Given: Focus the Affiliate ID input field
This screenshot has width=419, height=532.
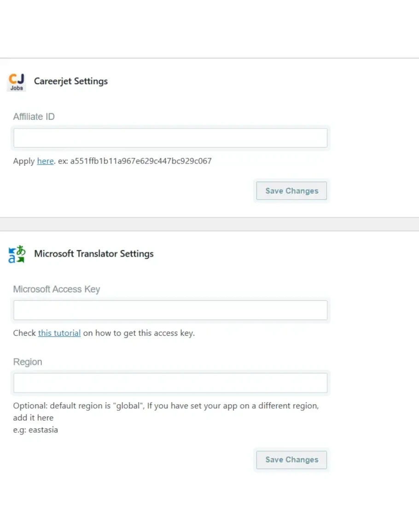Looking at the screenshot, I should click(x=170, y=138).
